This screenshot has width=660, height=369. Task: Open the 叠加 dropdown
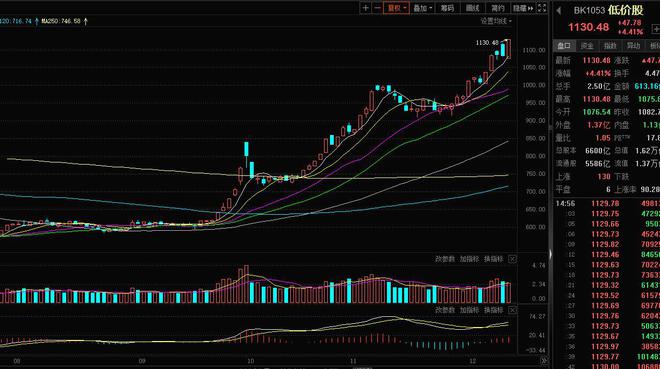tap(422, 8)
